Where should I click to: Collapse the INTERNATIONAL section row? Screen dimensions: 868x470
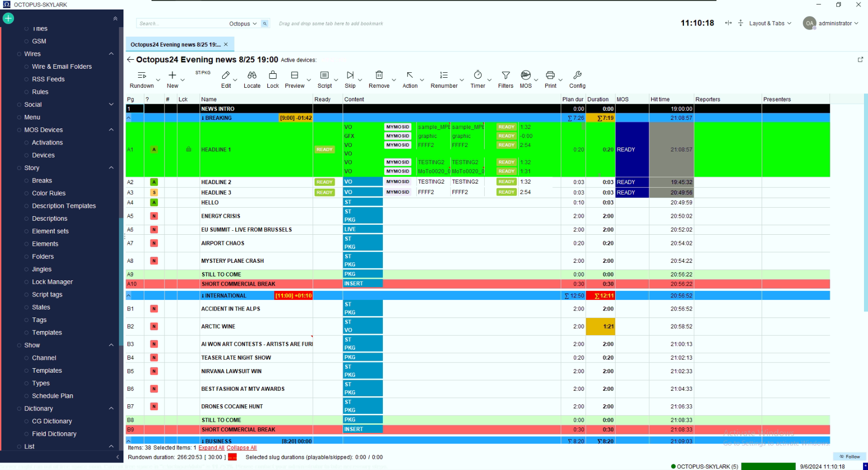pos(128,296)
